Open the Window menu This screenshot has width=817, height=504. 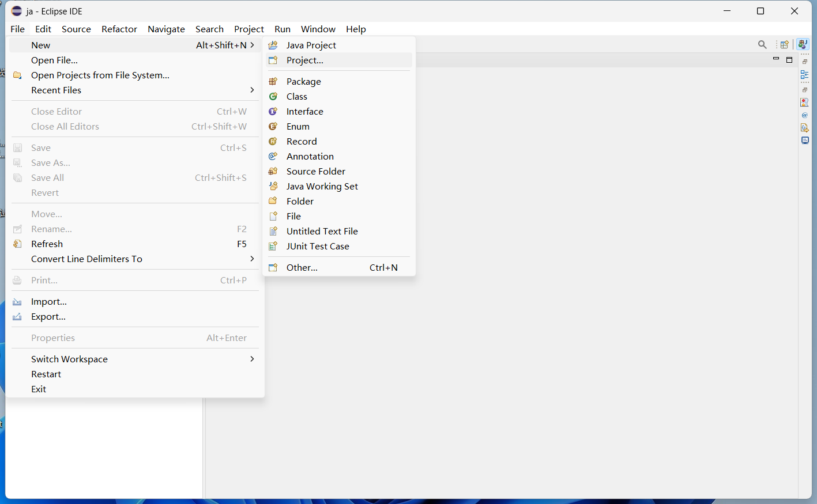[x=318, y=29]
